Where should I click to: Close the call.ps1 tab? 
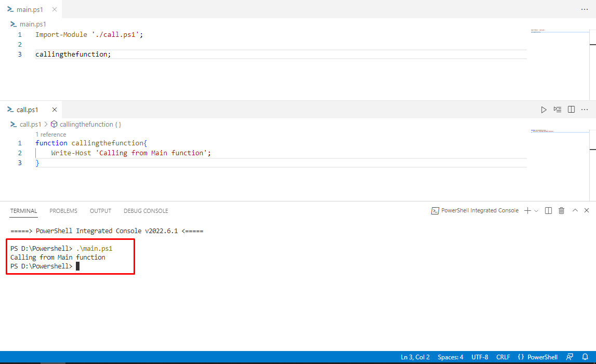tap(55, 110)
